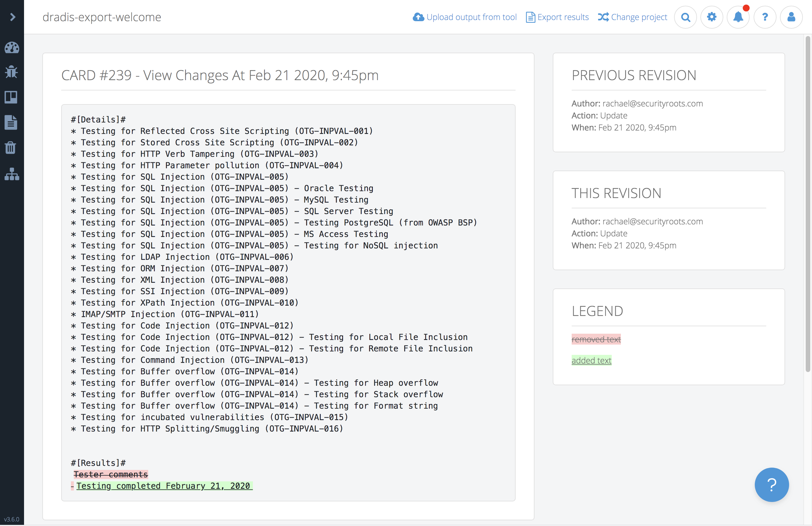The image size is (812, 526).
Task: Click the blue floating help button
Action: (772, 484)
